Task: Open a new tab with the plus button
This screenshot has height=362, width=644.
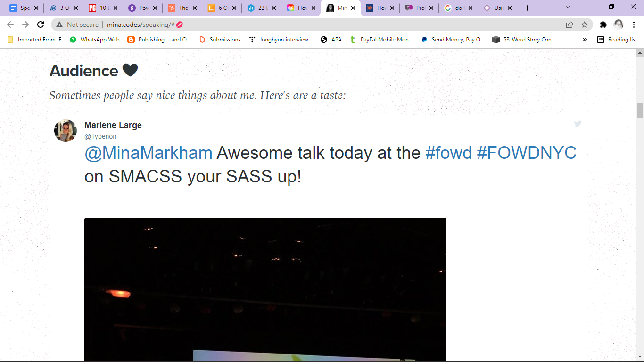Action: 528,8
